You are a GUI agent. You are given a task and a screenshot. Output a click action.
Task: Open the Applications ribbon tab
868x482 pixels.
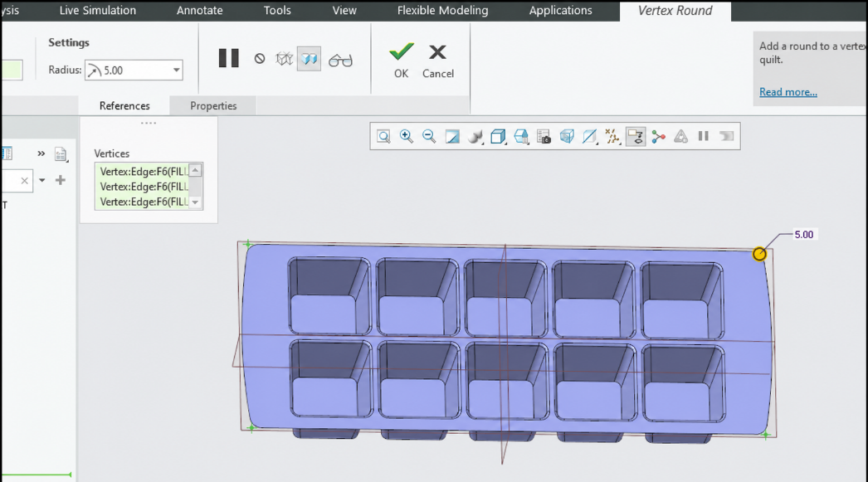tap(560, 11)
